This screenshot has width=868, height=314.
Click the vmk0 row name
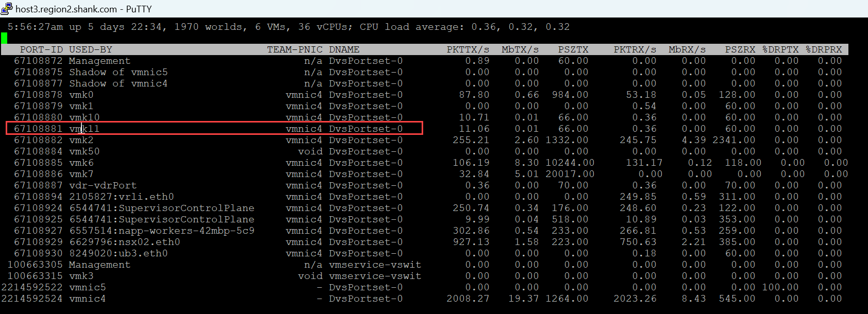(81, 95)
